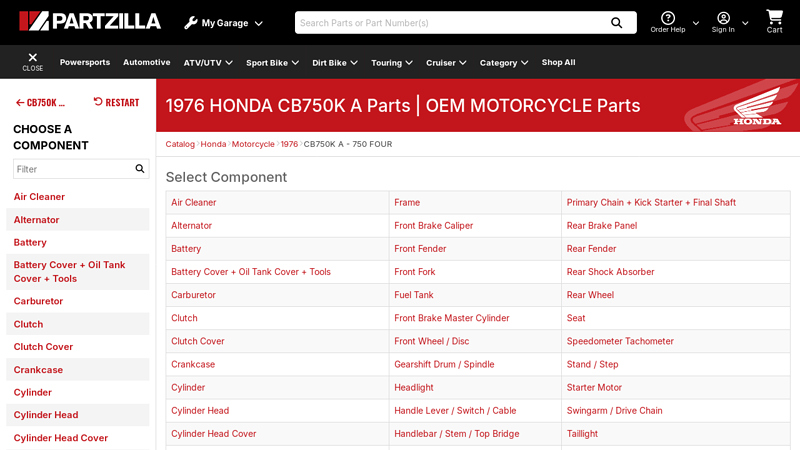This screenshot has width=800, height=450.
Task: Open Handlebar / Stem / Top Bridge component
Action: click(x=457, y=434)
